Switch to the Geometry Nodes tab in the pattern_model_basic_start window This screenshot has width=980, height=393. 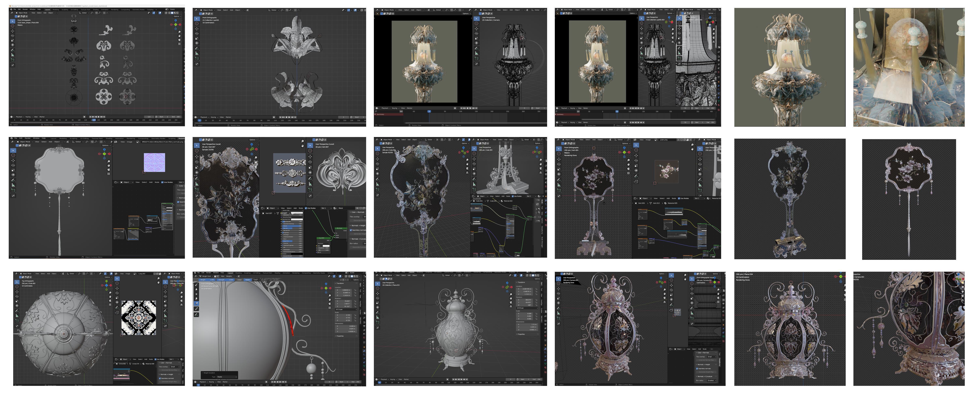click(139, 10)
